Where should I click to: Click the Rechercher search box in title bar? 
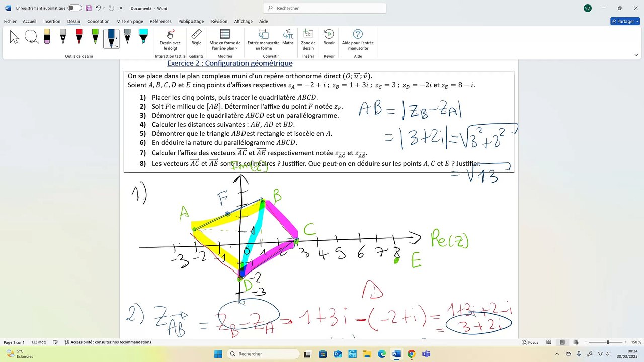coord(325,8)
